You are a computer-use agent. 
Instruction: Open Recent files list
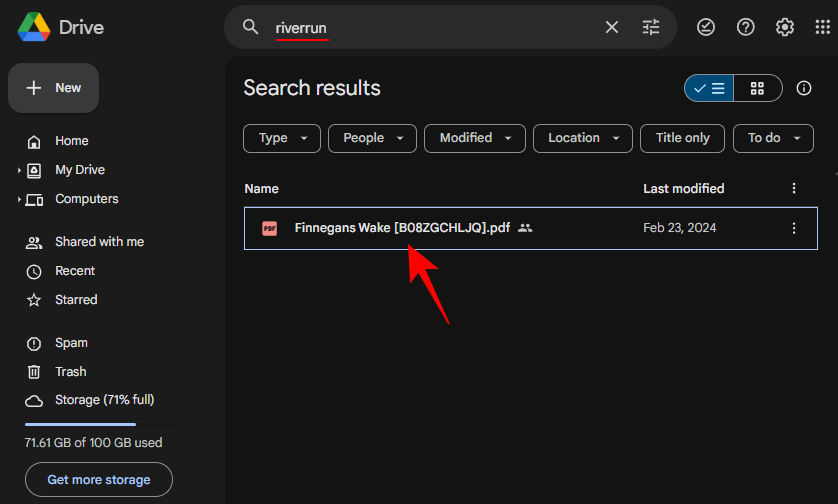pos(75,271)
